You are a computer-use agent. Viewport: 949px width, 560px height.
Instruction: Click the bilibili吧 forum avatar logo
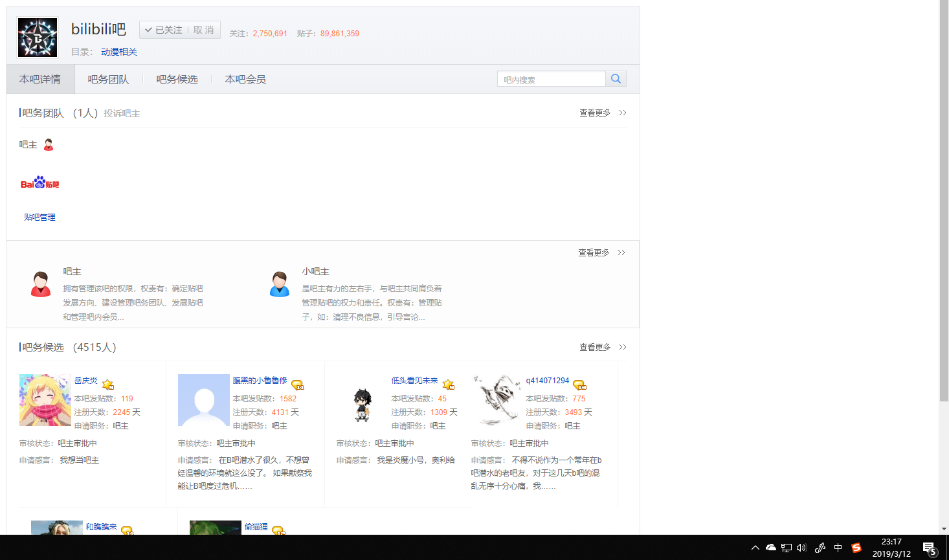[38, 38]
